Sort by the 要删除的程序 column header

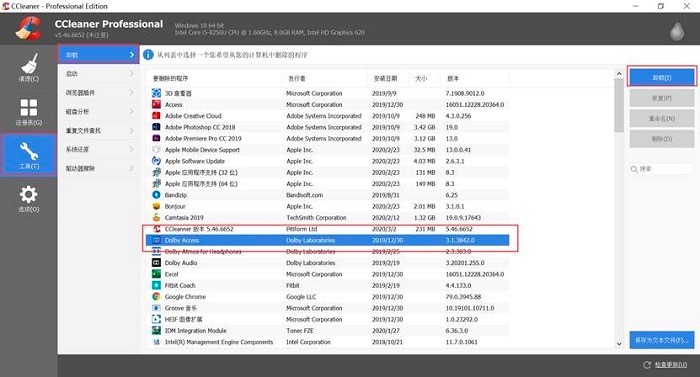click(213, 78)
